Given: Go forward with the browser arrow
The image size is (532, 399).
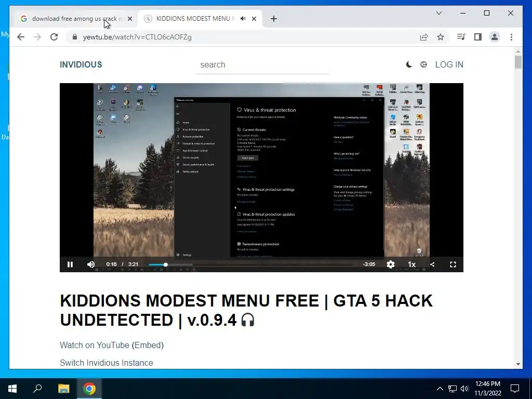Looking at the screenshot, I should pyautogui.click(x=37, y=37).
